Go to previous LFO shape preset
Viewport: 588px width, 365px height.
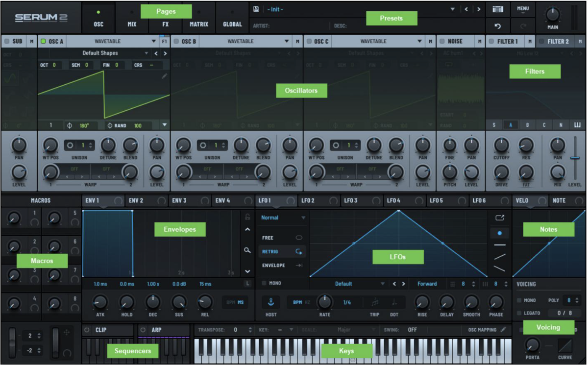pos(394,284)
